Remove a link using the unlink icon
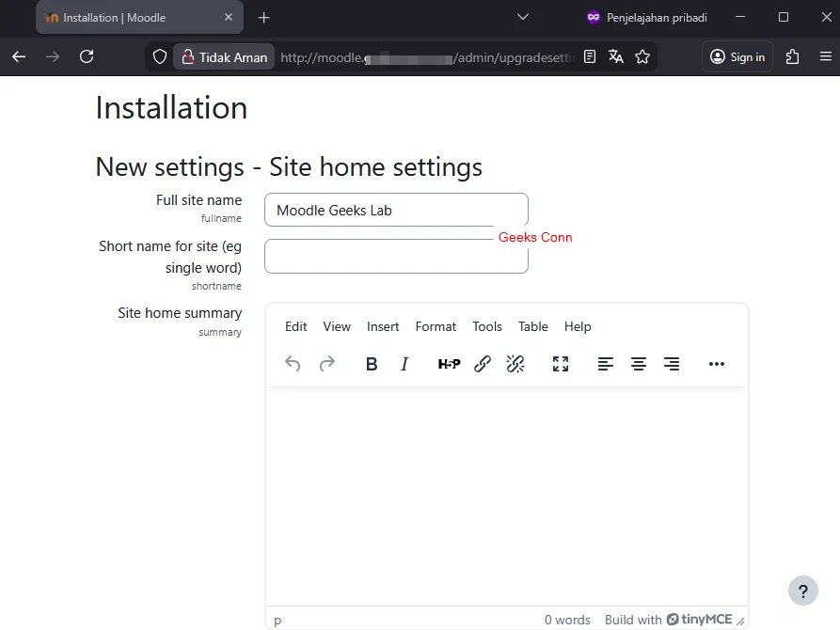The width and height of the screenshot is (840, 630). 515,364
